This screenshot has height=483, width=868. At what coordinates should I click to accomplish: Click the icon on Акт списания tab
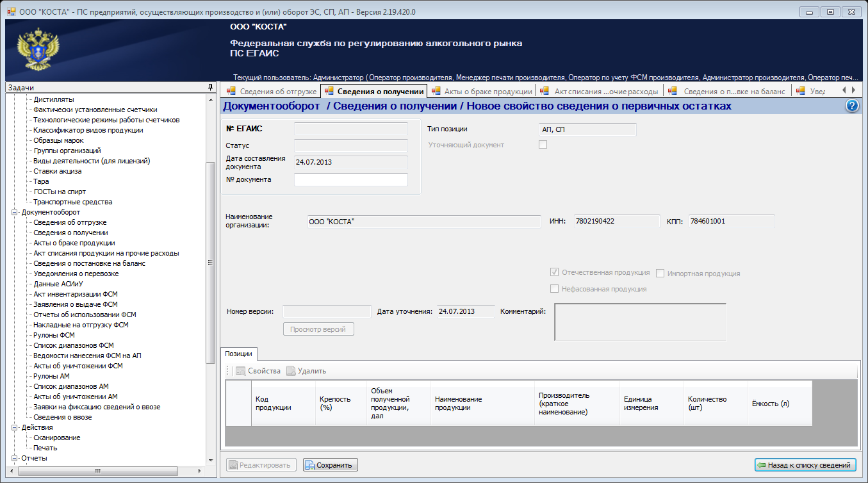(545, 91)
